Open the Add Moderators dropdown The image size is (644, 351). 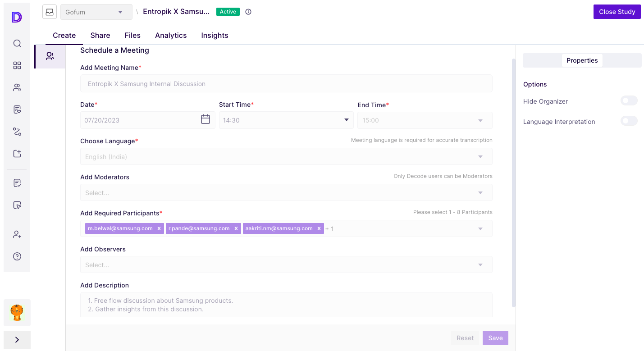pos(286,192)
